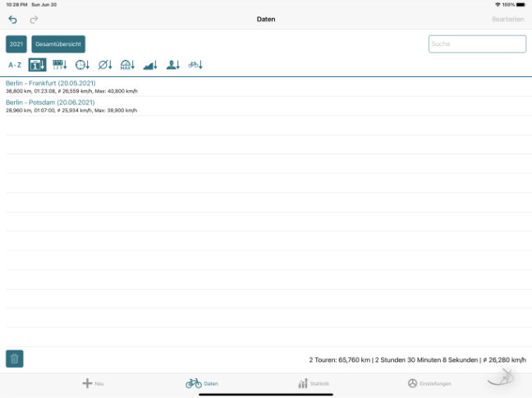Tap the trash delete icon
The image size is (532, 398).
(15, 359)
